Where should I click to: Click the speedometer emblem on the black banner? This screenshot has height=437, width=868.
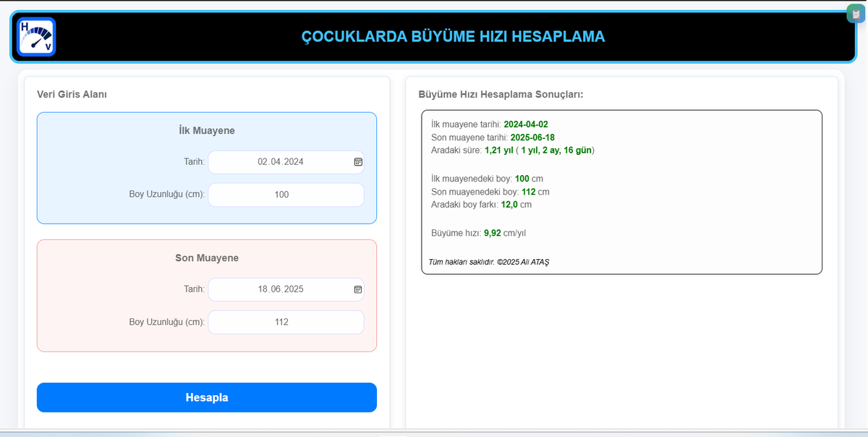35,35
